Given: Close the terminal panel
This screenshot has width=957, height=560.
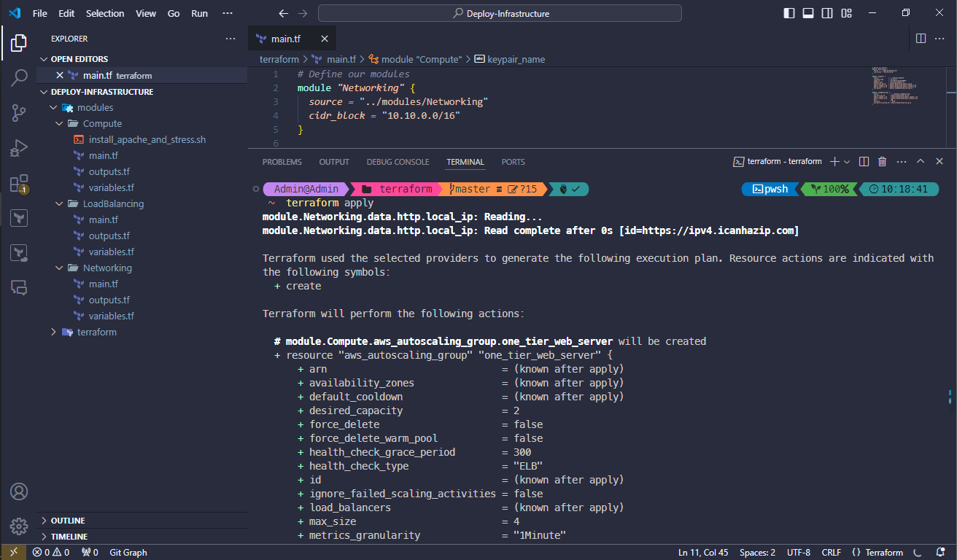Looking at the screenshot, I should coord(939,161).
